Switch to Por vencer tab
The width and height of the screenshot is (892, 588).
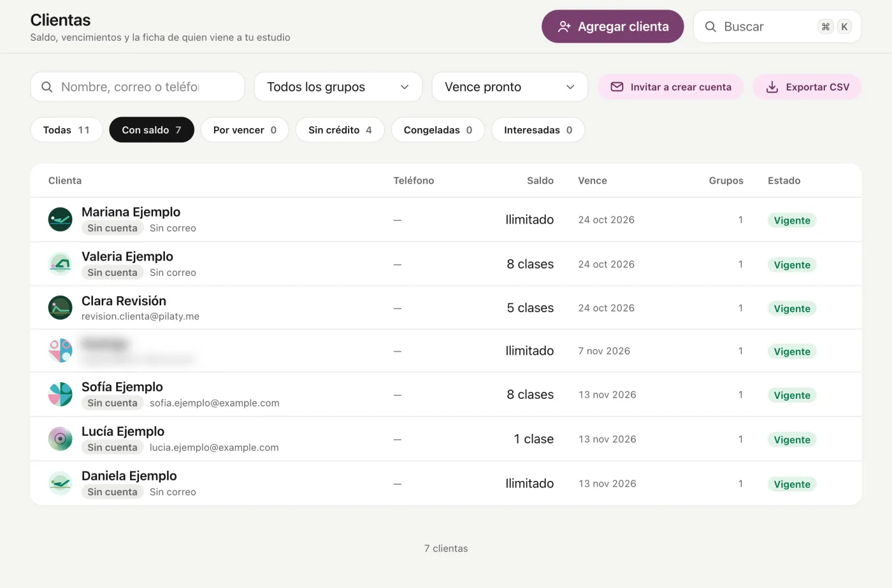coord(245,130)
